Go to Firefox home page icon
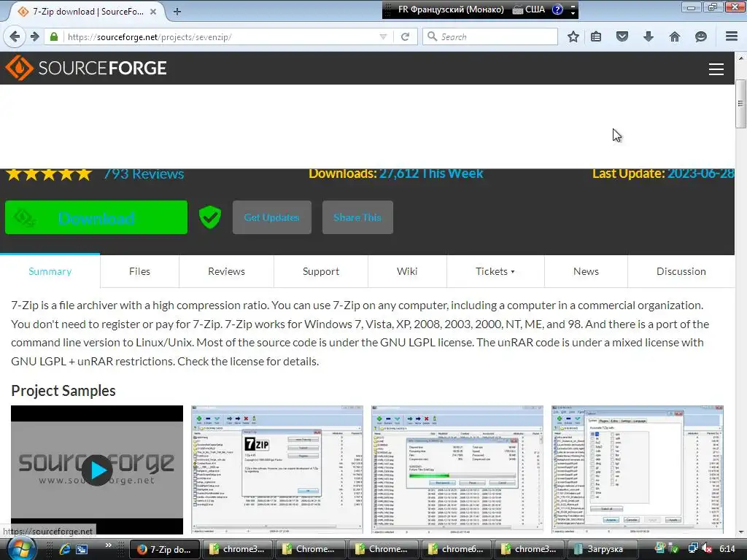The width and height of the screenshot is (747, 560). click(675, 36)
